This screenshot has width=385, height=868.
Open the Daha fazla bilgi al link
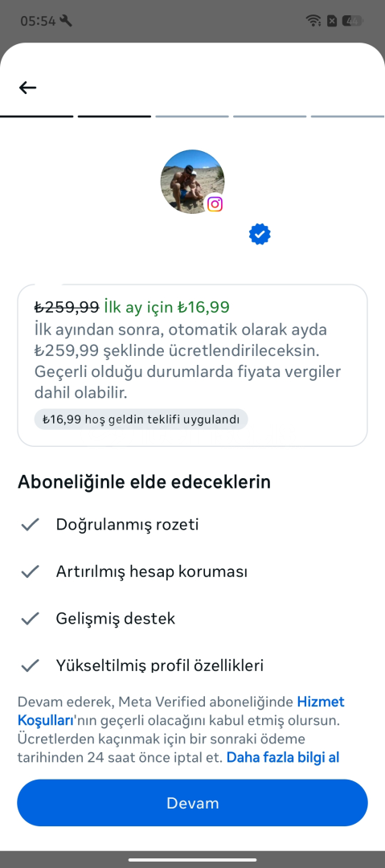point(282,757)
